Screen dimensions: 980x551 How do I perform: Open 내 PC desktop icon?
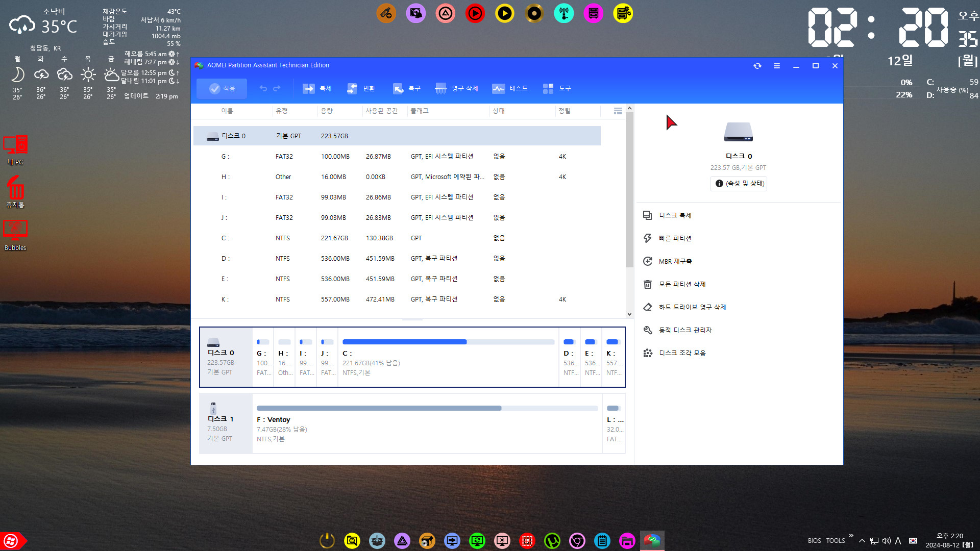15,150
